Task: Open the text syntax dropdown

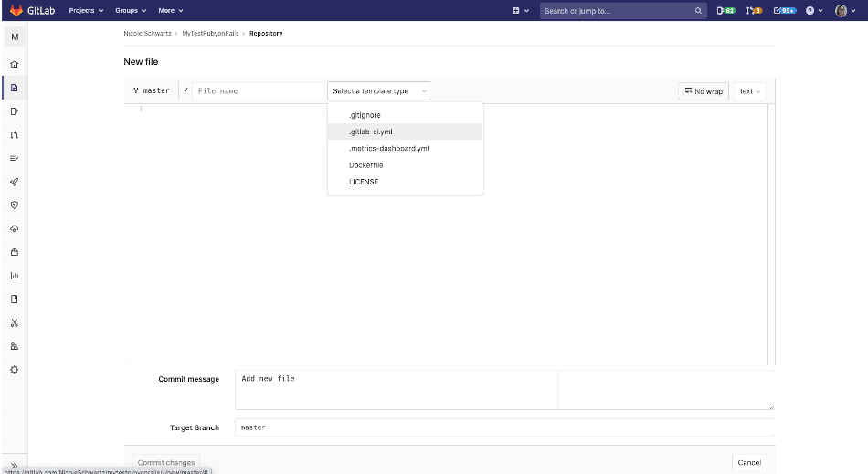Action: tap(750, 91)
